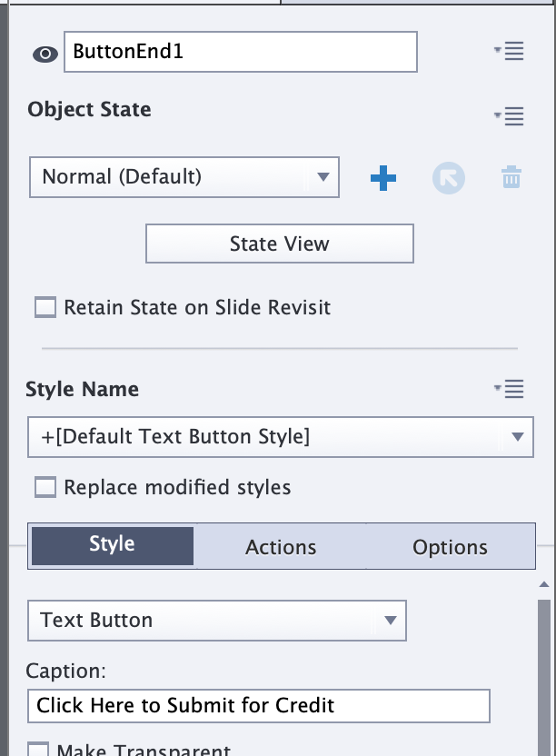Click the scroll-up arrow above the scrollbar
This screenshot has width=556, height=756.
click(544, 584)
